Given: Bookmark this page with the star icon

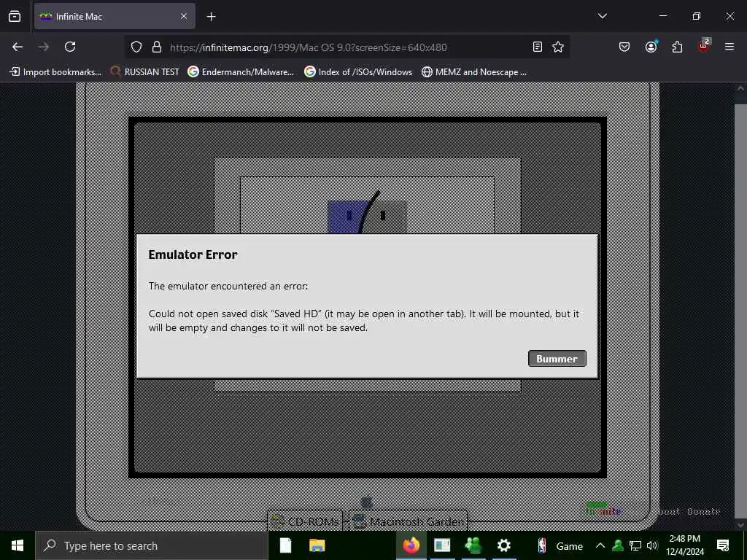Looking at the screenshot, I should [x=558, y=47].
